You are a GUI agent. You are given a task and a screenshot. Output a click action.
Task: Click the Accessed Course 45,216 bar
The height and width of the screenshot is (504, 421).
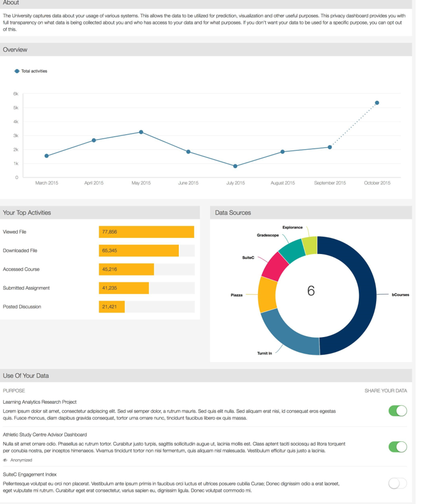coord(126,270)
